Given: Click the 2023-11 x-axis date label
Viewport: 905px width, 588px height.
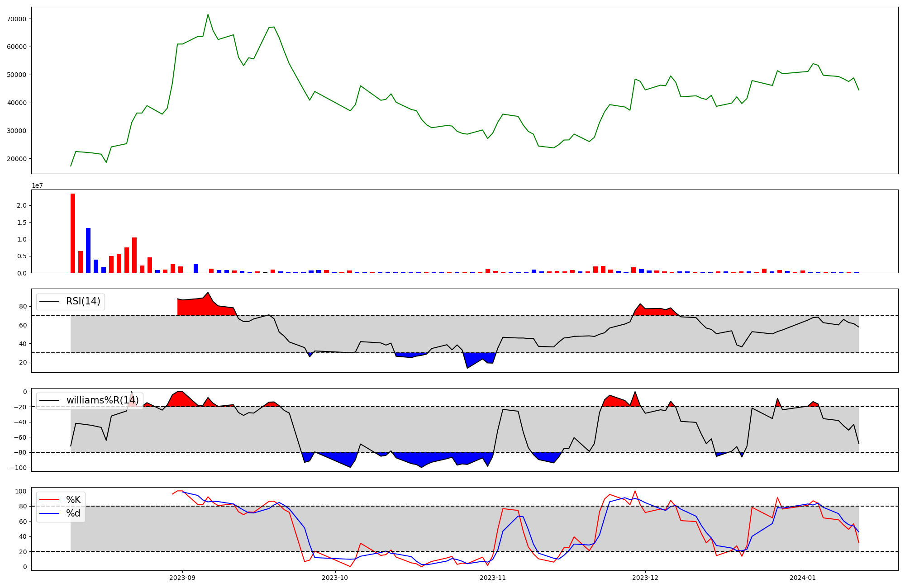Looking at the screenshot, I should (x=492, y=578).
